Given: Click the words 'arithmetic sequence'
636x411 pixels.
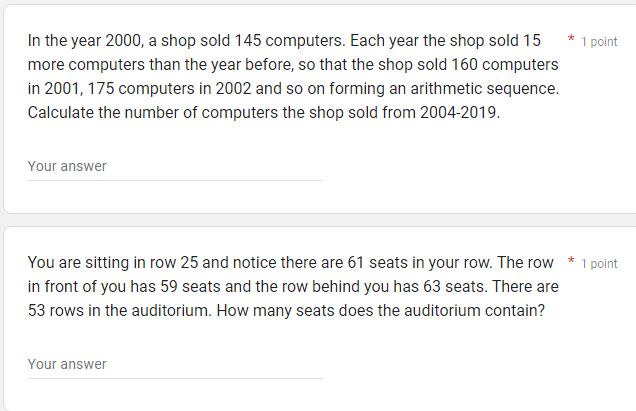Looking at the screenshot, I should [484, 88].
